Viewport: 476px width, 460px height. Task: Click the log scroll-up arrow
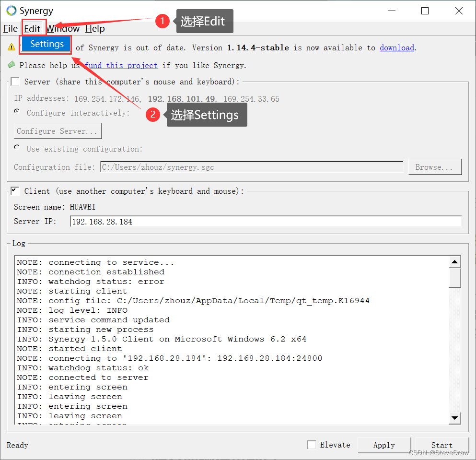[454, 262]
